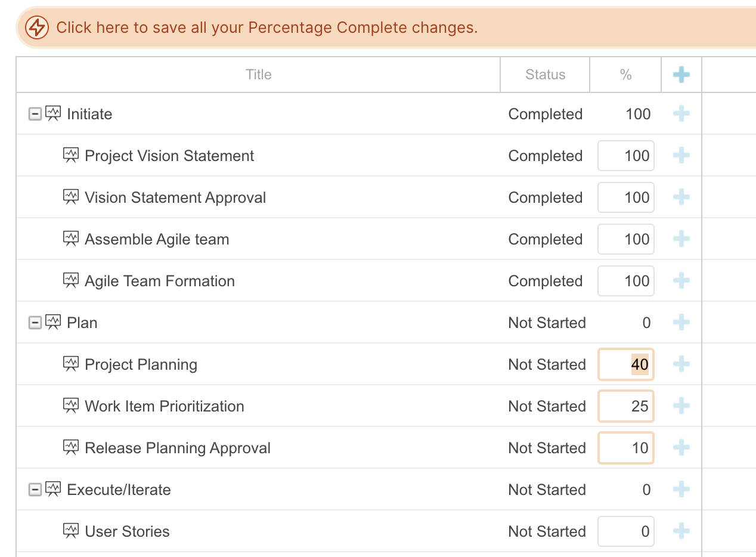Click the plus icon in the Agile Team Formation row
The width and height of the screenshot is (756, 557).
(x=681, y=281)
